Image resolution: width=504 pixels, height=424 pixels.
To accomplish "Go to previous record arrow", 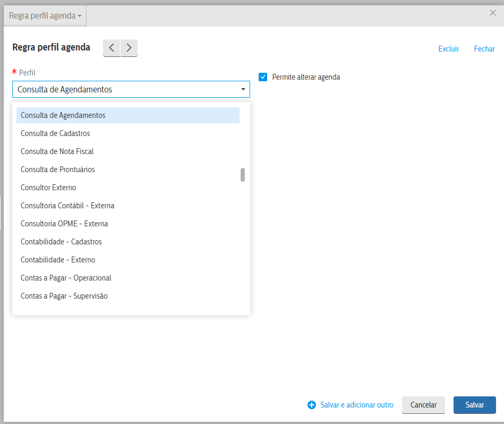I will pyautogui.click(x=112, y=48).
